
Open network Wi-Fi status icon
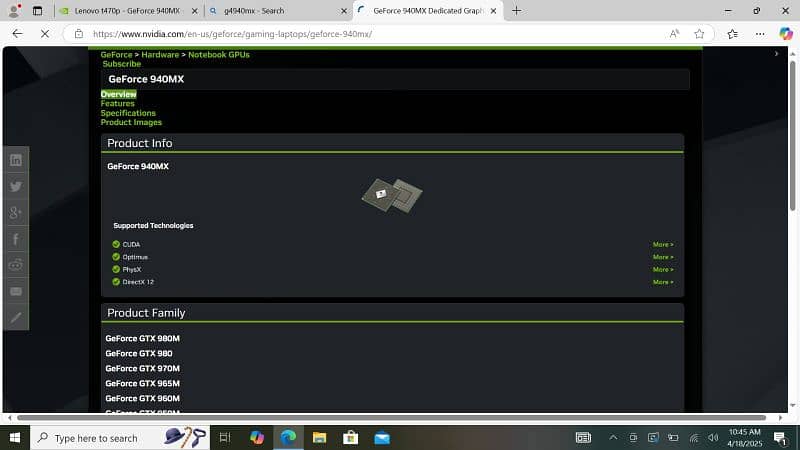click(x=694, y=438)
